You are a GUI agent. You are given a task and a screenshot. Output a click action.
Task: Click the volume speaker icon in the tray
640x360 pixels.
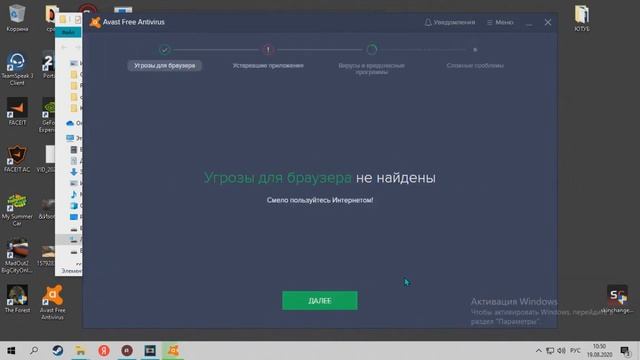pos(562,351)
